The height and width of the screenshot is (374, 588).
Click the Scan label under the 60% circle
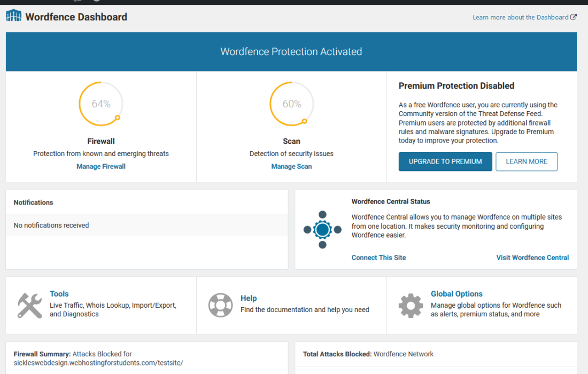tap(291, 141)
